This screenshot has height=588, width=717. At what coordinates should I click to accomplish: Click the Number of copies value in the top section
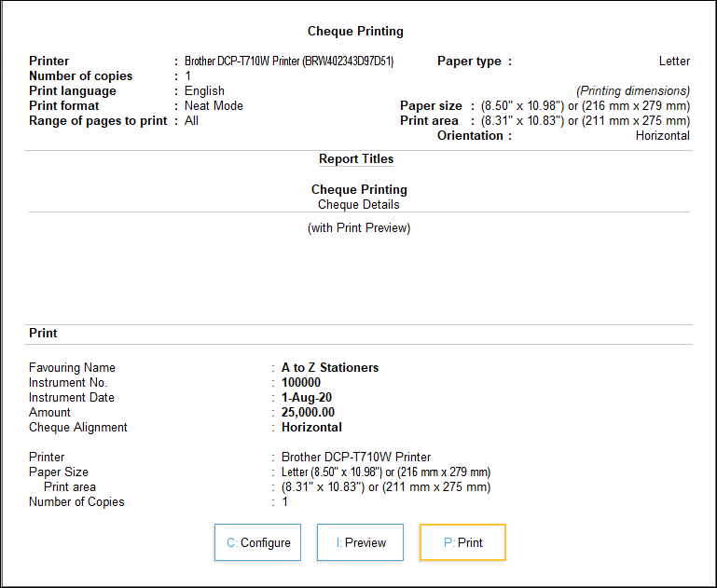(187, 75)
